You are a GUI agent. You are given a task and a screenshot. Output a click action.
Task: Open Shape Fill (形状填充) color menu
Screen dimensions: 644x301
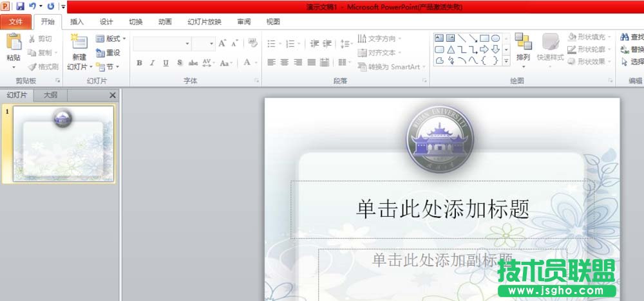[589, 37]
